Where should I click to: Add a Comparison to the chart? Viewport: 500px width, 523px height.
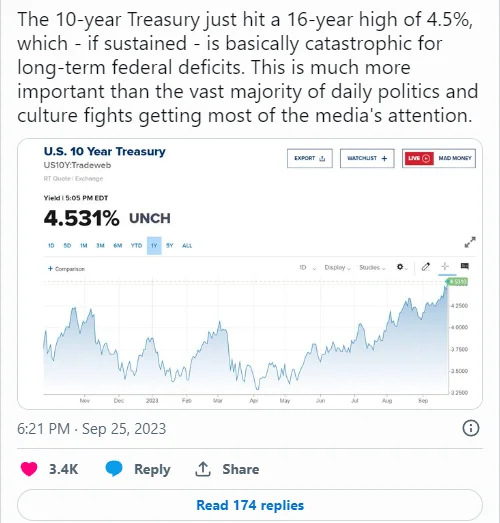point(66,269)
